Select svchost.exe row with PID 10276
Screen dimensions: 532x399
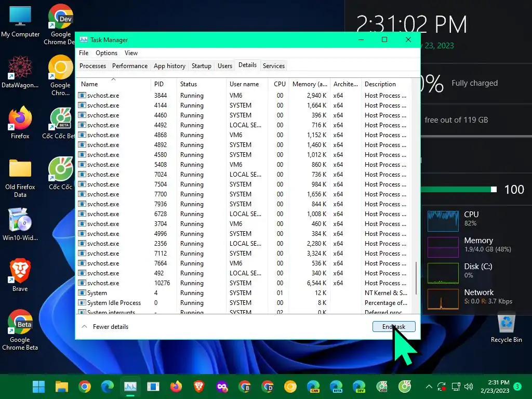[x=244, y=283]
